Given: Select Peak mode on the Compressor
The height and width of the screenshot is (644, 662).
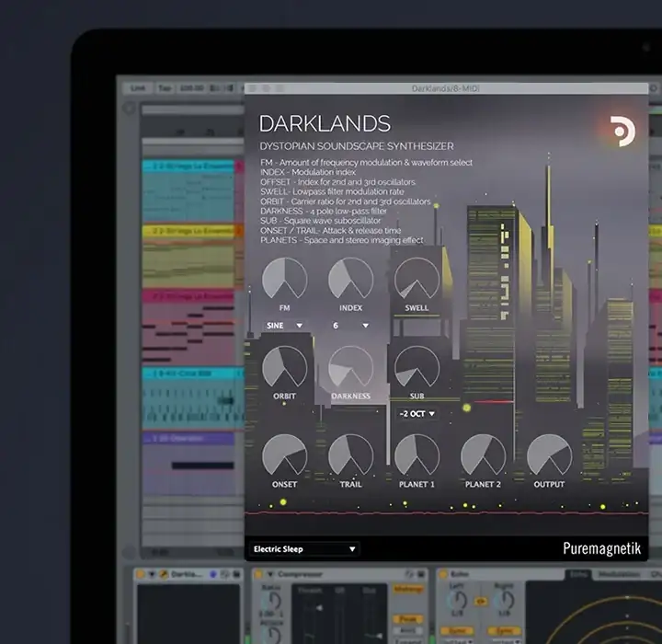Looking at the screenshot, I should pos(408,619).
